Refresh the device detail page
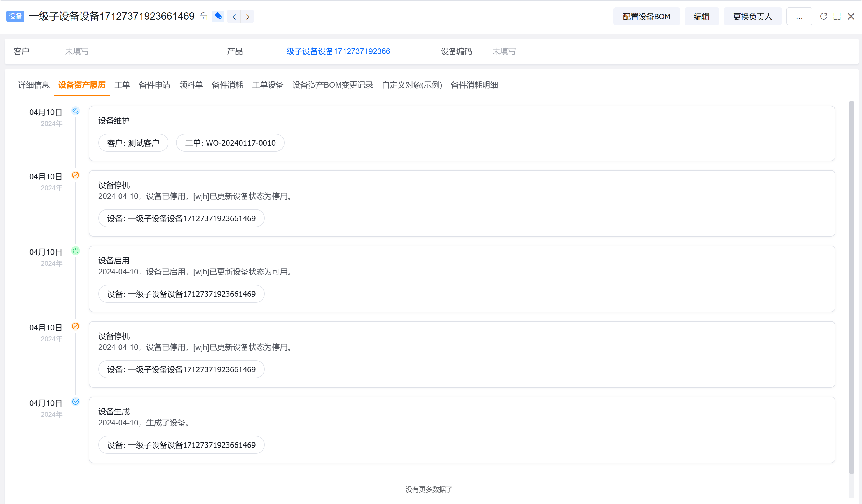The image size is (862, 504). 823,17
